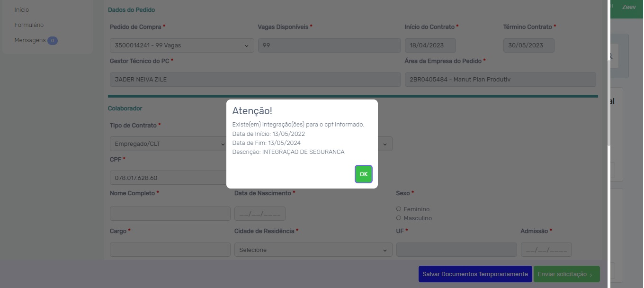
Task: Focus the Cargo input field
Action: click(x=170, y=250)
